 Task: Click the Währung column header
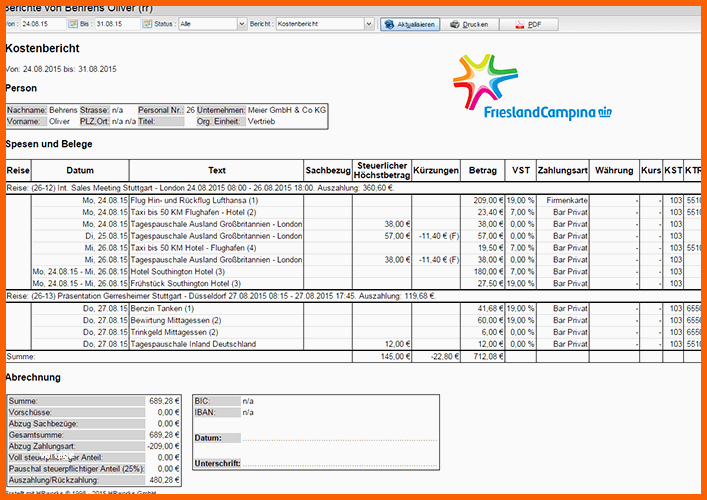click(614, 170)
